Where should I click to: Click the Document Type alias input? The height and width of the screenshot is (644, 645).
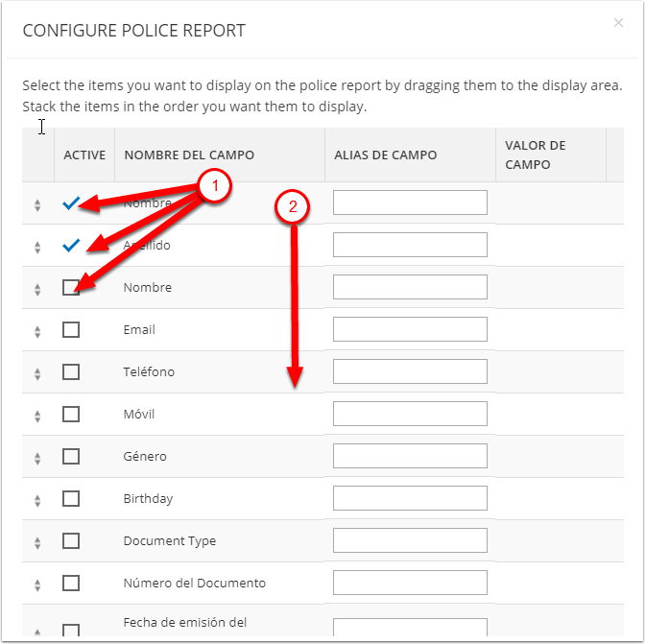[x=410, y=540]
